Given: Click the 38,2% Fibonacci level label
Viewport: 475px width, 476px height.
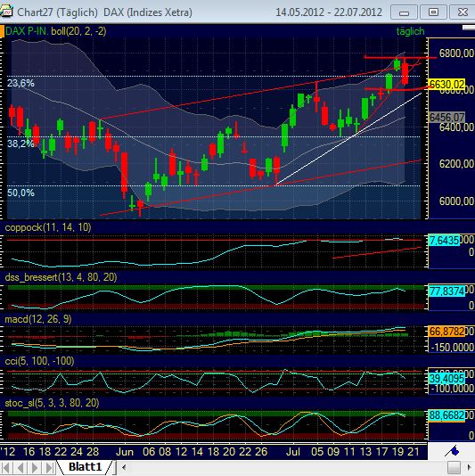Looking at the screenshot, I should 20,144.
